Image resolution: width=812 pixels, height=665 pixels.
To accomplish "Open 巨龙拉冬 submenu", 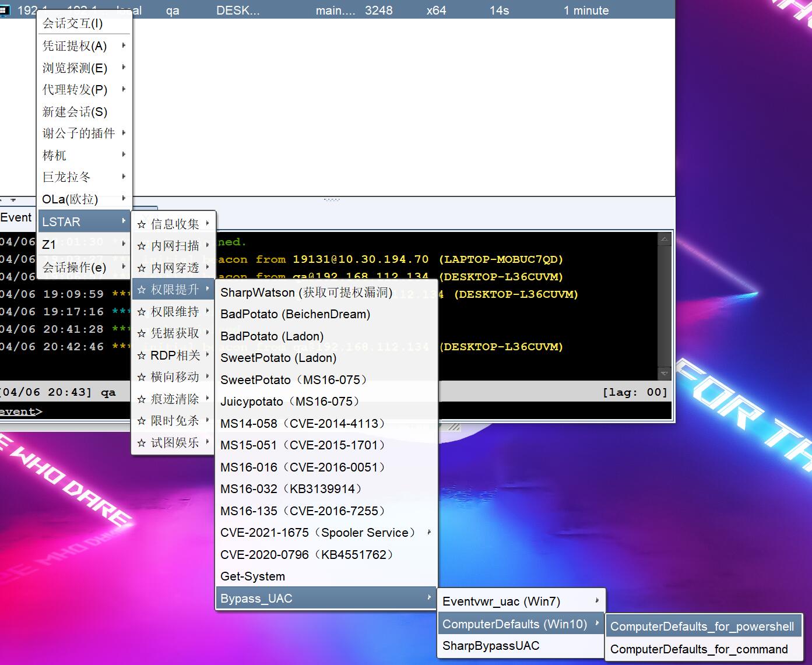I will tap(85, 177).
